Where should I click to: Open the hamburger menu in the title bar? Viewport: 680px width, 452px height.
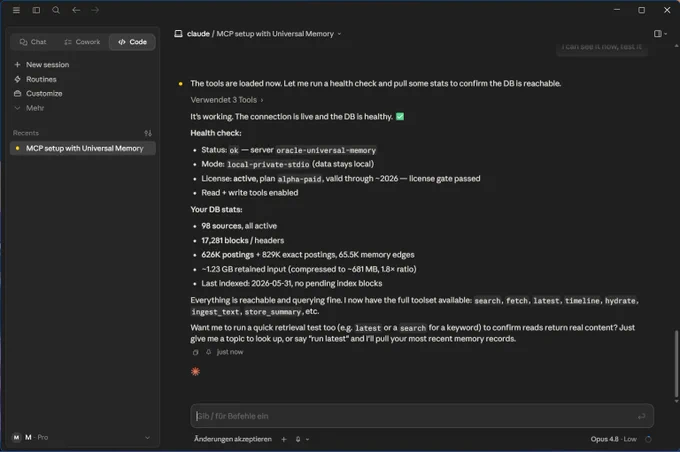point(16,10)
